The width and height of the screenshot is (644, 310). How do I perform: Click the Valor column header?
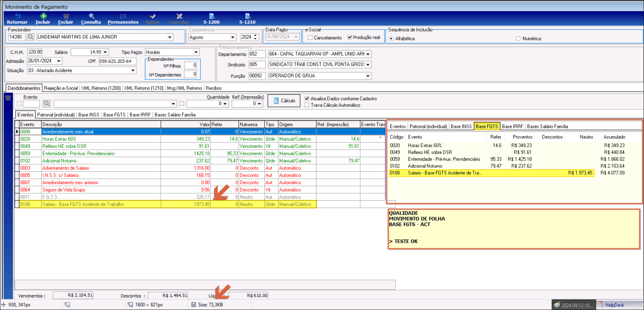tap(185, 124)
